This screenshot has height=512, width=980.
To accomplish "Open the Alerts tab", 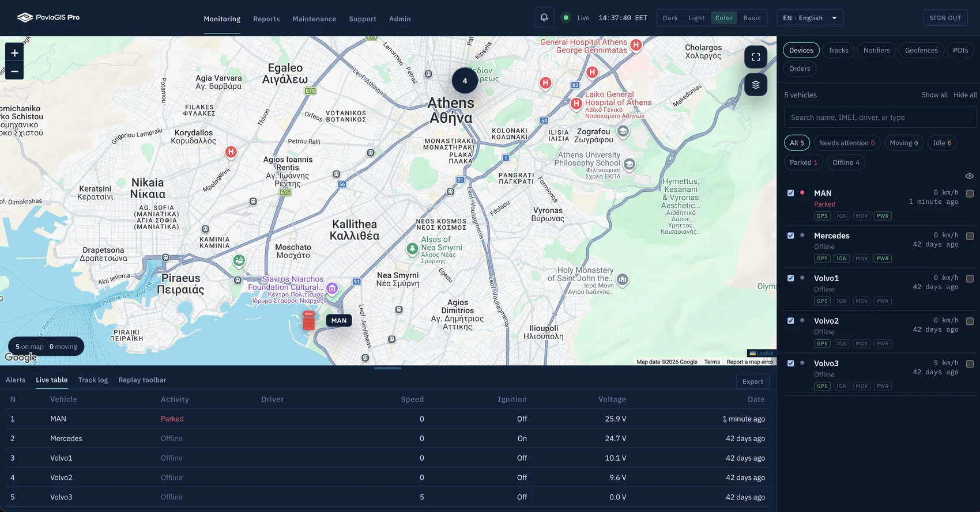I will (x=16, y=380).
